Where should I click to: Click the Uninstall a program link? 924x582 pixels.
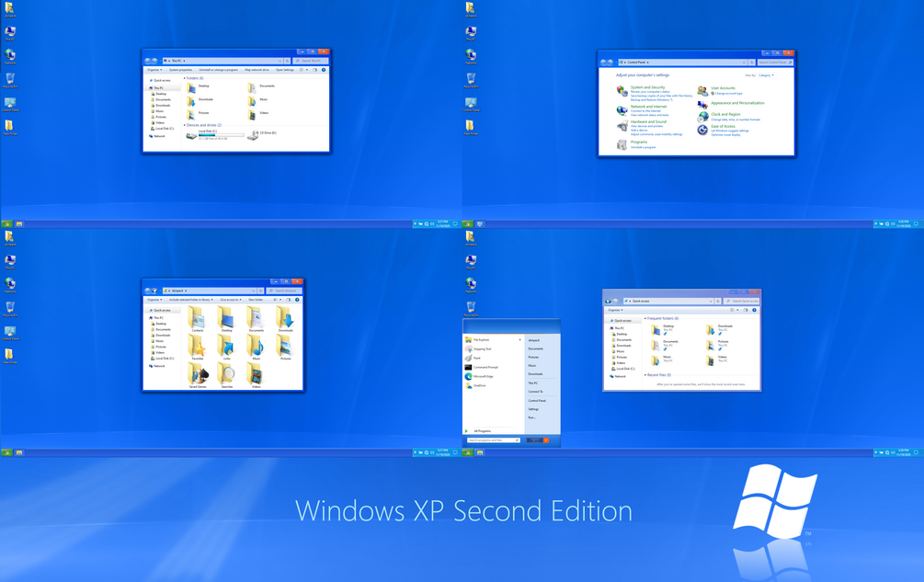(x=643, y=147)
